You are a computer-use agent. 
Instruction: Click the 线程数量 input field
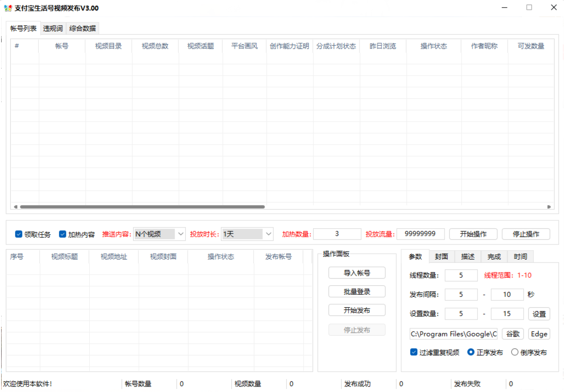point(461,275)
